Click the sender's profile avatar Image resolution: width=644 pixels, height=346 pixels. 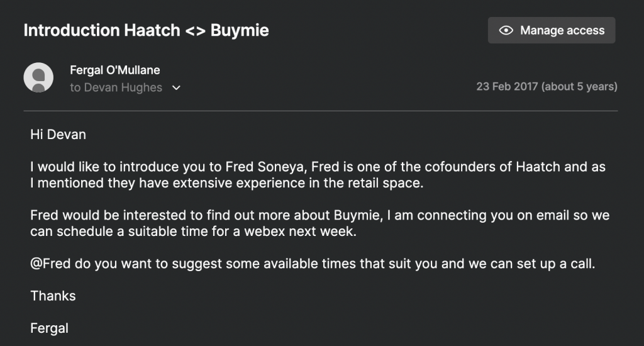pos(38,78)
